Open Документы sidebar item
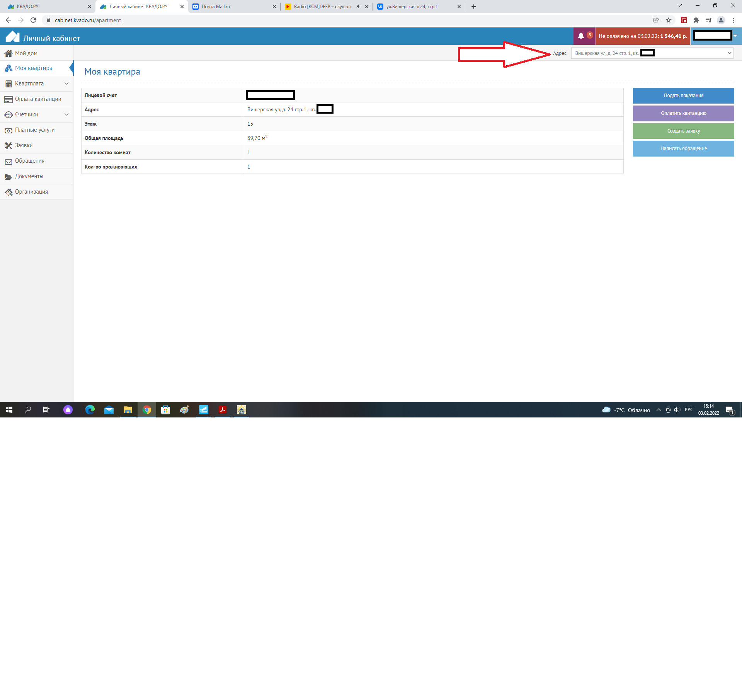The width and height of the screenshot is (742, 700). 36,176
